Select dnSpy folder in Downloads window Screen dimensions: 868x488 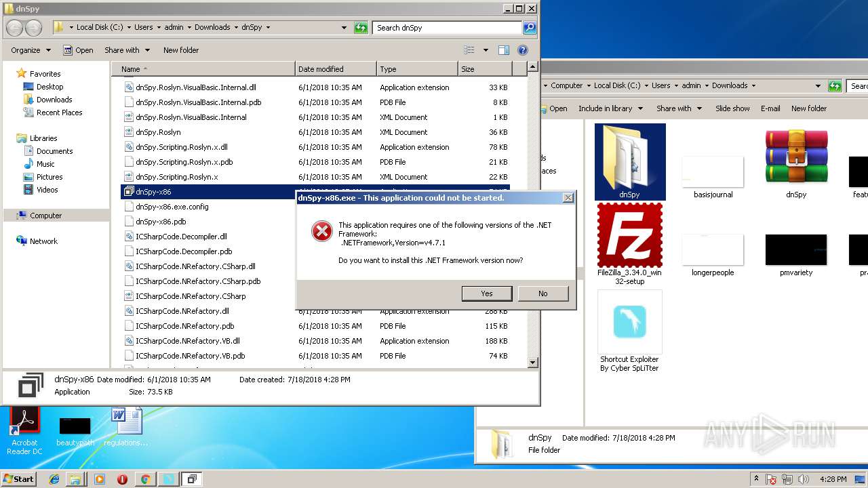[x=629, y=162]
